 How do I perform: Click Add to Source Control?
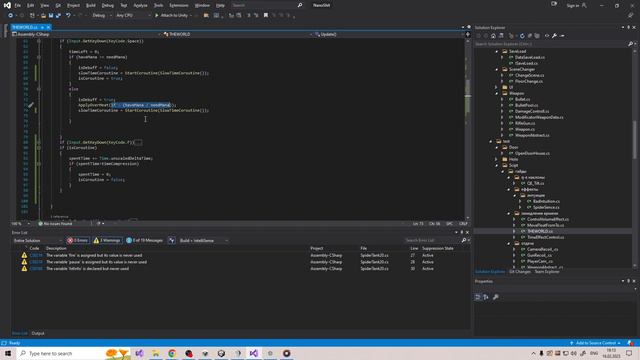tap(595, 343)
